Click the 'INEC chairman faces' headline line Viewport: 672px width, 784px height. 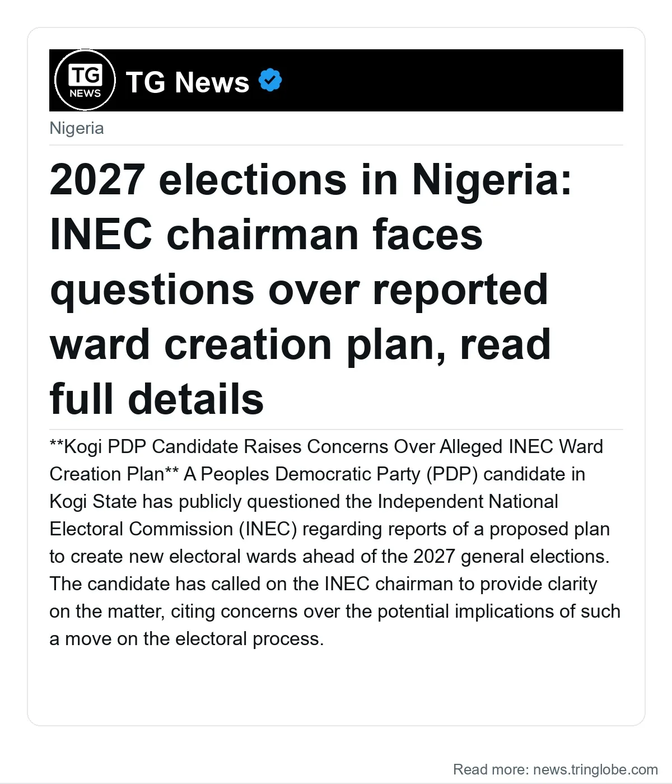click(266, 234)
